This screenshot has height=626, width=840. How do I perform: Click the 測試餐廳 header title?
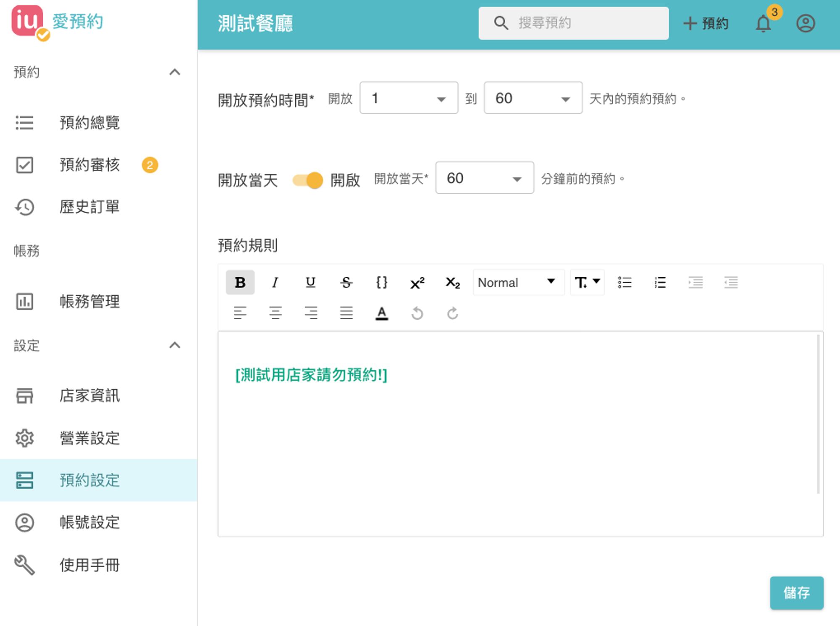(x=255, y=23)
